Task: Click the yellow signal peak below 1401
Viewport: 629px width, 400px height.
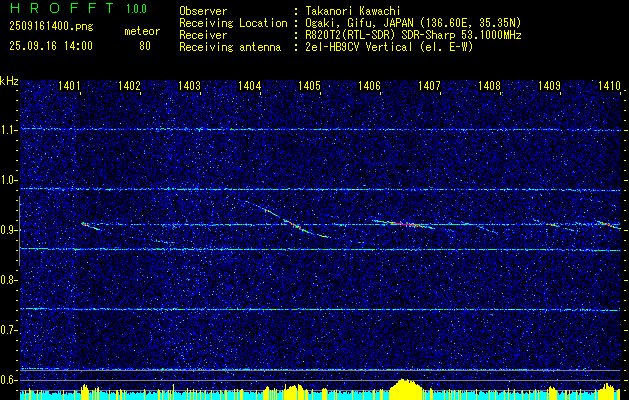Action: (85, 392)
